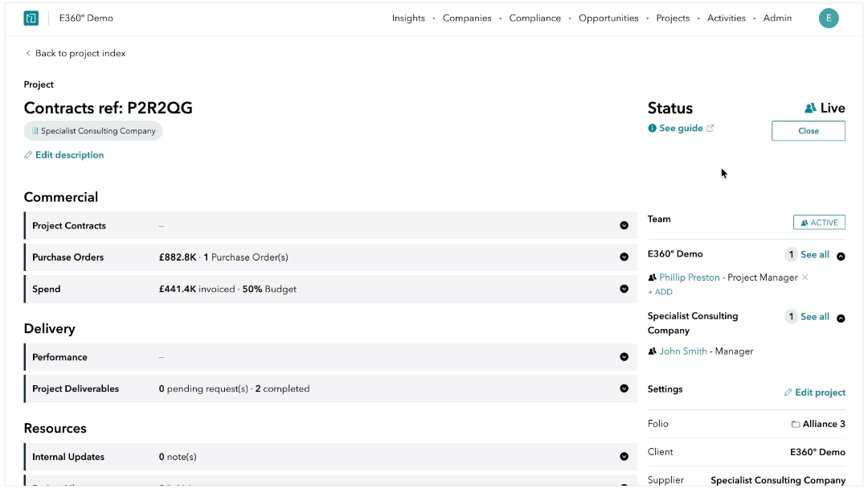Viewport: 868px width, 489px height.
Task: Click the person icon beside Phillip Preston
Action: pos(652,277)
